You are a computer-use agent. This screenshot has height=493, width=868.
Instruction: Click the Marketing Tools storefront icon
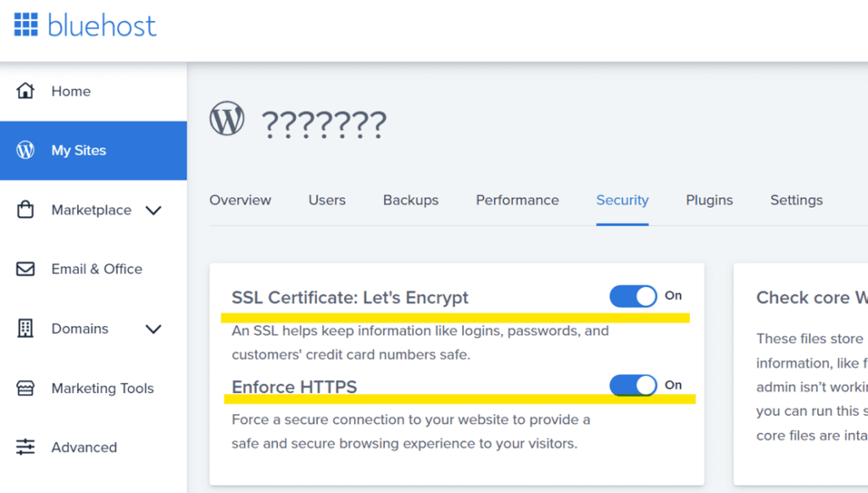tap(25, 388)
